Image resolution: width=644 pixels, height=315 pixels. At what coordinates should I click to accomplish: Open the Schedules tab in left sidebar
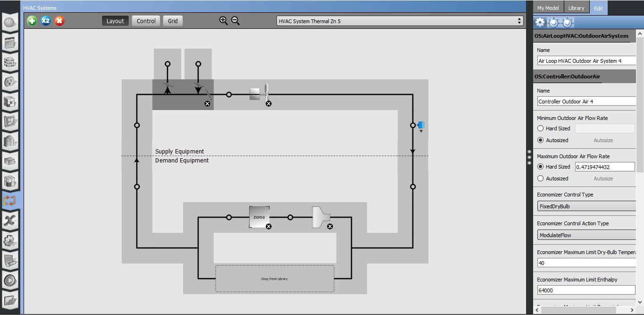click(9, 43)
